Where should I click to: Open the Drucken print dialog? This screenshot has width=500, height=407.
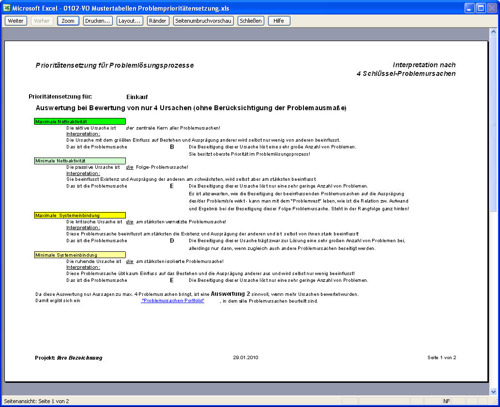pos(98,21)
